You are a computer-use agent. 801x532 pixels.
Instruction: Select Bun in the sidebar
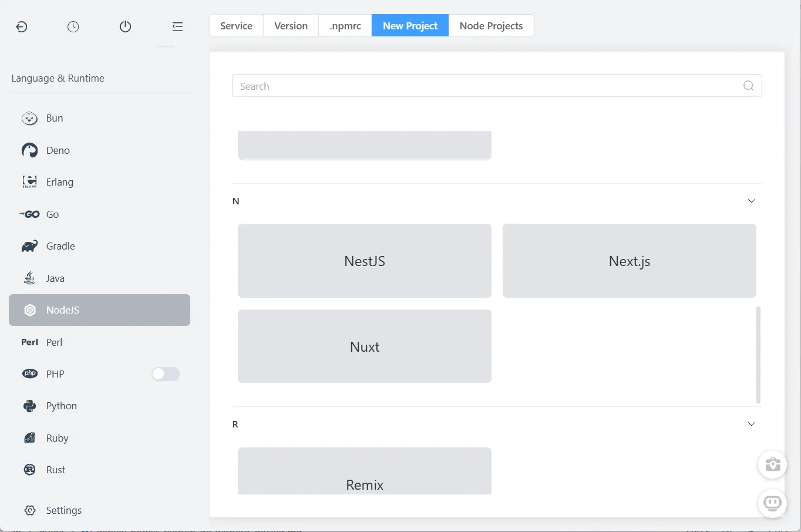click(55, 118)
